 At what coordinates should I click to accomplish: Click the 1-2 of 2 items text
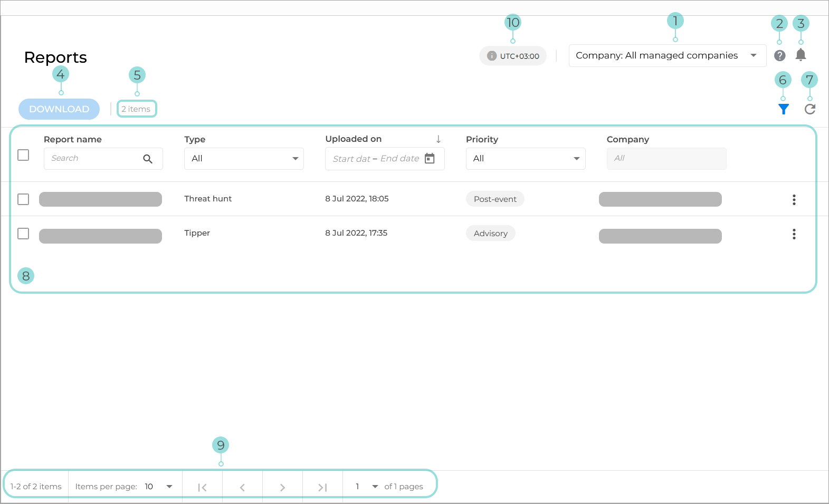click(x=36, y=487)
